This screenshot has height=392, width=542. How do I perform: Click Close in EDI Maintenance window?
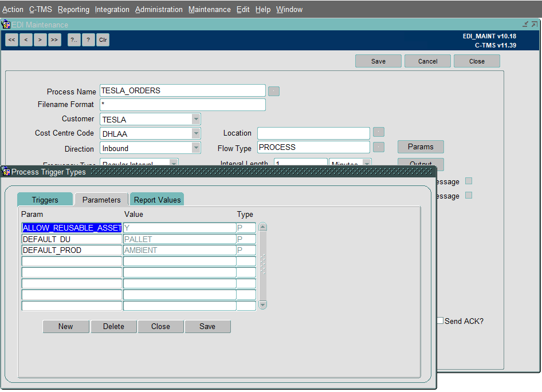(477, 61)
